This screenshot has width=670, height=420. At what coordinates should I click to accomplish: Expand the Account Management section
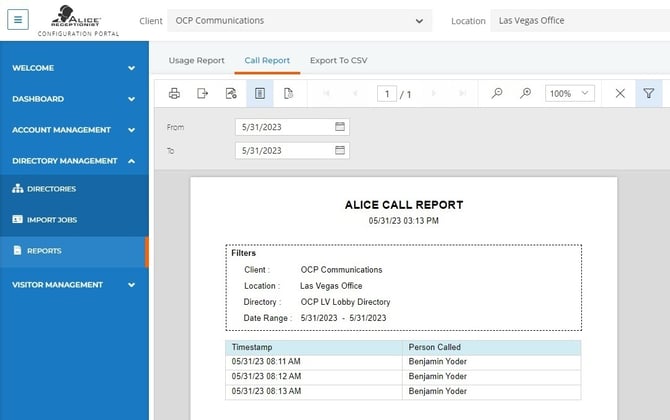[74, 130]
